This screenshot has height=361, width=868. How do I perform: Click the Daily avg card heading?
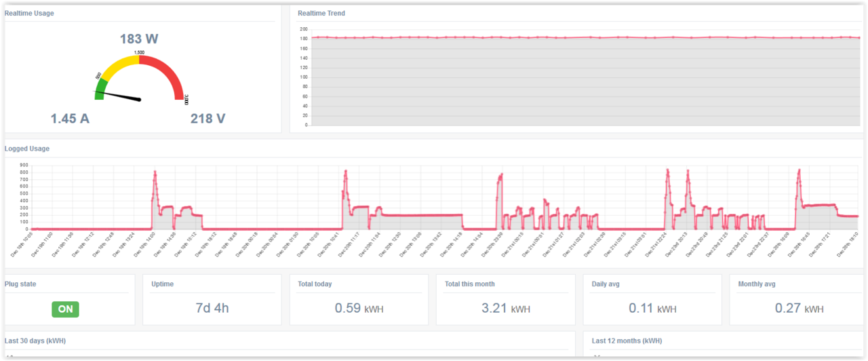(x=606, y=284)
